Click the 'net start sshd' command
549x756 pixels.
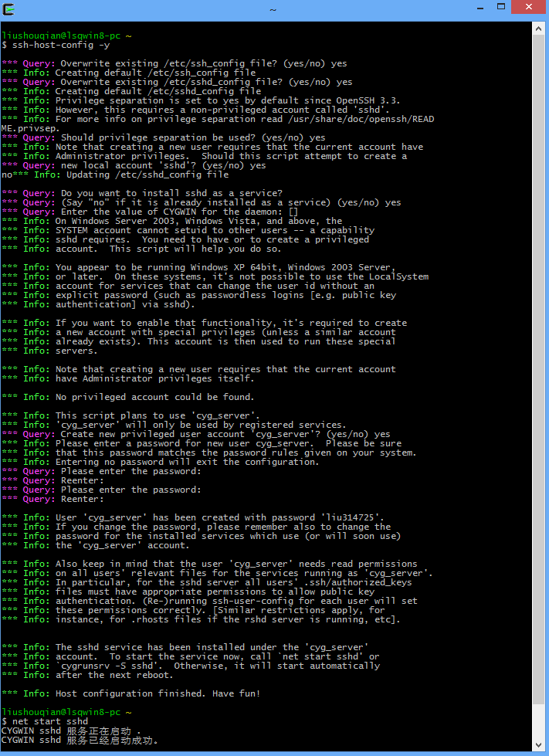click(50, 721)
